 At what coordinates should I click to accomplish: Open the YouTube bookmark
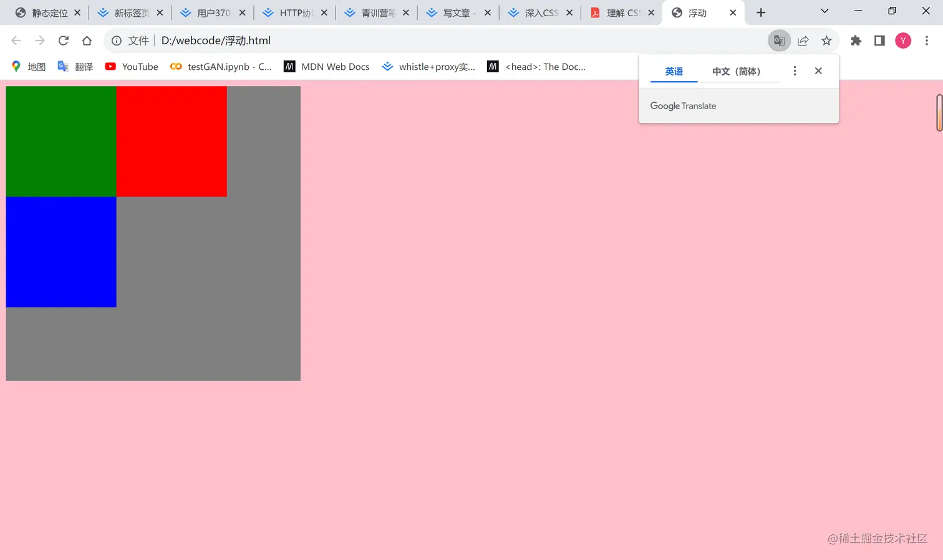132,67
